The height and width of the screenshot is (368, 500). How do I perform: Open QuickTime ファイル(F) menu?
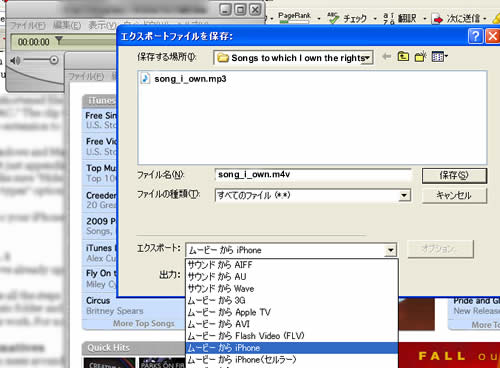(x=27, y=25)
